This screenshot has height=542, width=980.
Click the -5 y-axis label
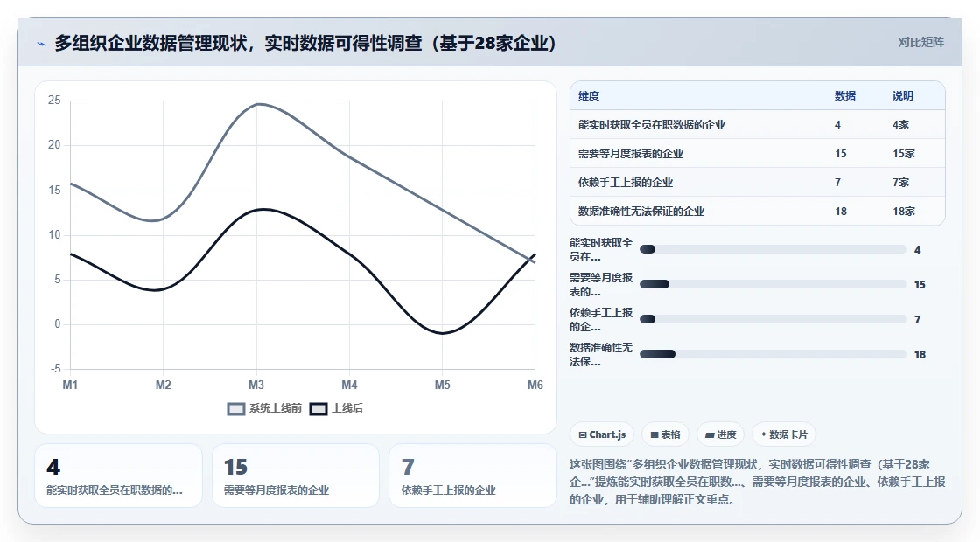pyautogui.click(x=55, y=369)
